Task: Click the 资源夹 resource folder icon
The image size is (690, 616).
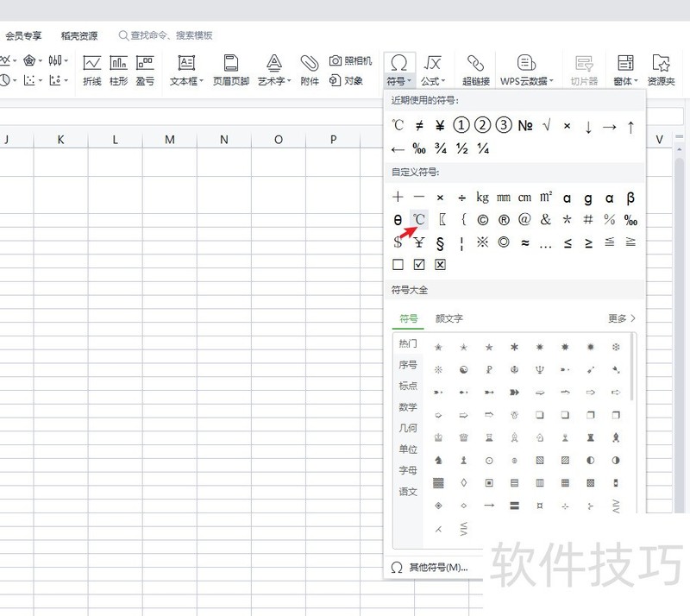Action: [662, 70]
